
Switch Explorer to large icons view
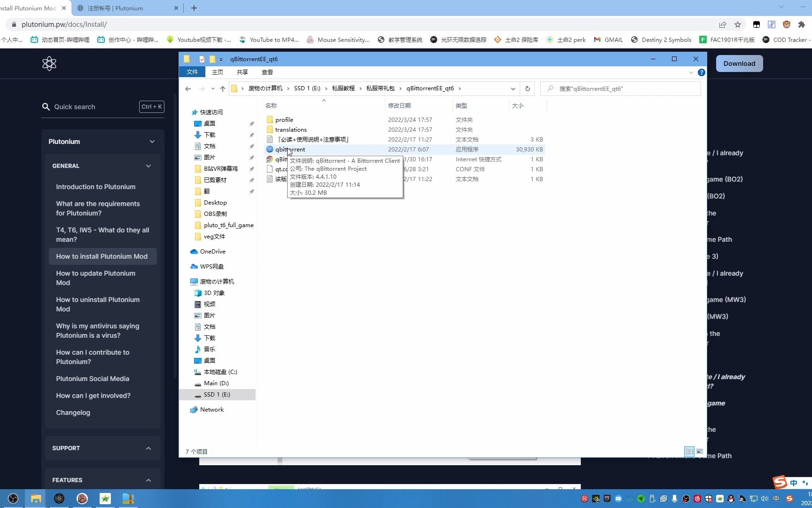point(700,452)
